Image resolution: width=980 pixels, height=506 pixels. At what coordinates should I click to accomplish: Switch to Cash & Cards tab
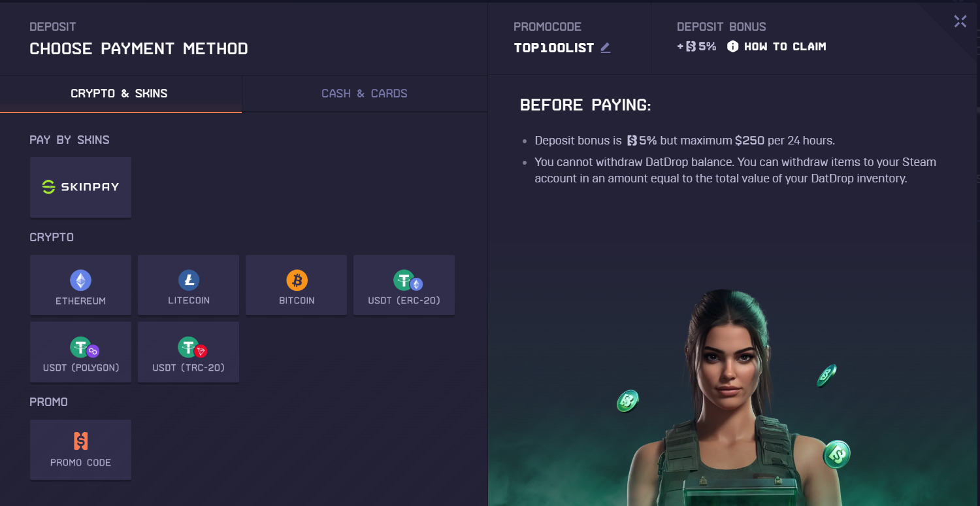(365, 93)
